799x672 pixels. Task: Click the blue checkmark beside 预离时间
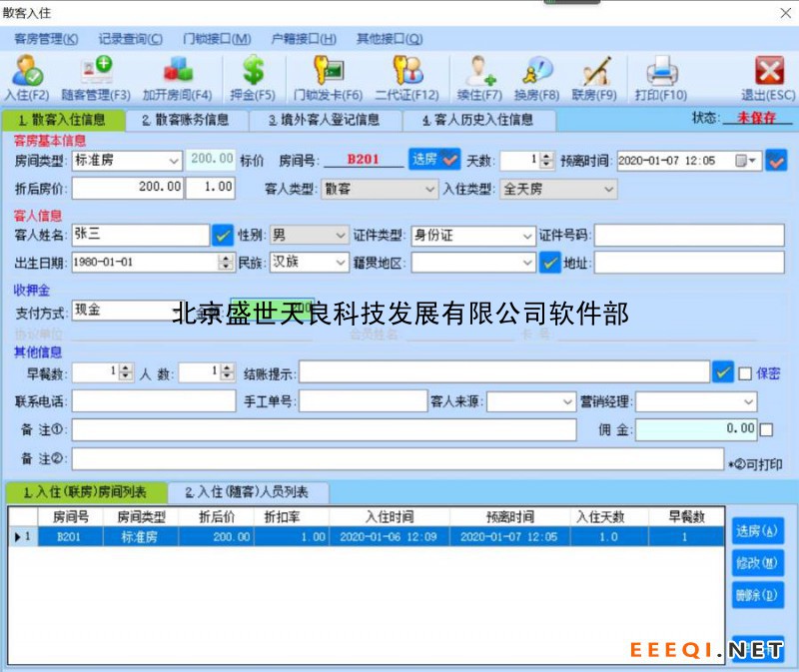click(x=775, y=160)
